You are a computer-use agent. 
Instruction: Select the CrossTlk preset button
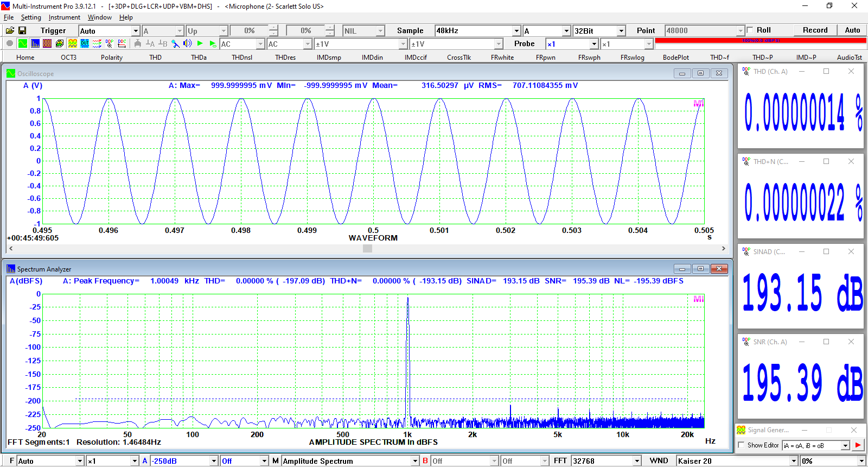[459, 58]
